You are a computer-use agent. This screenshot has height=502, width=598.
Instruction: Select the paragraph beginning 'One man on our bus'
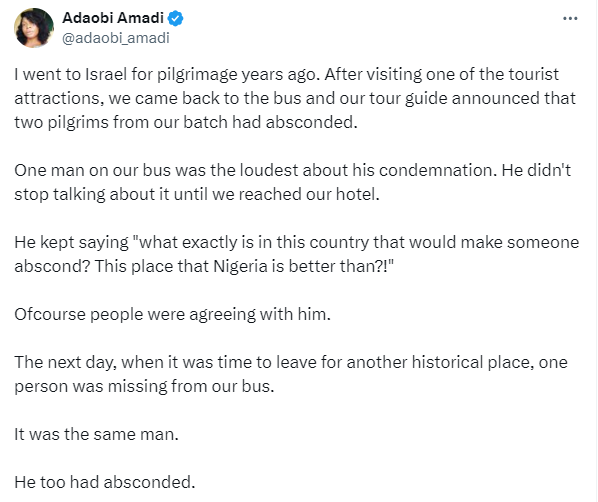point(293,182)
